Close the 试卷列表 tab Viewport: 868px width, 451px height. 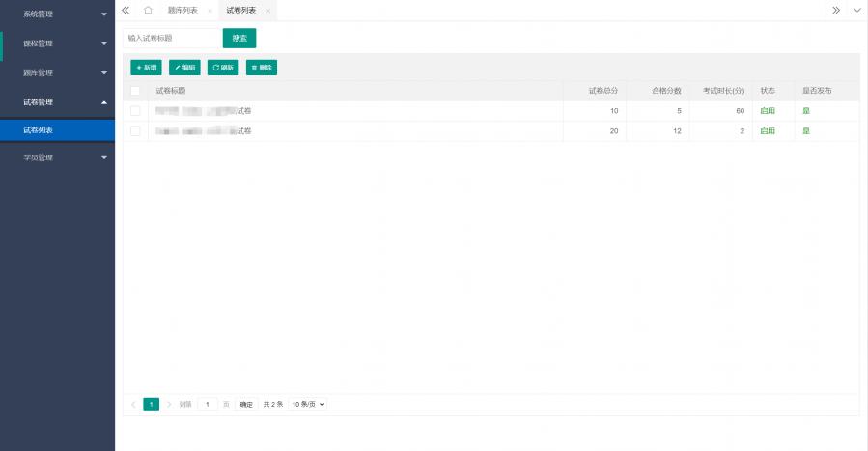268,11
